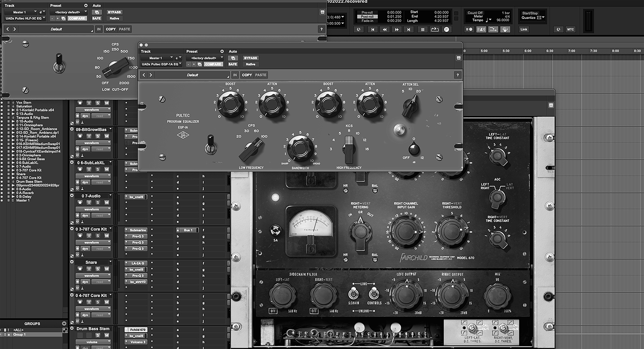Enable the Pre-roll option
This screenshot has height=349, width=644.
pos(367,12)
